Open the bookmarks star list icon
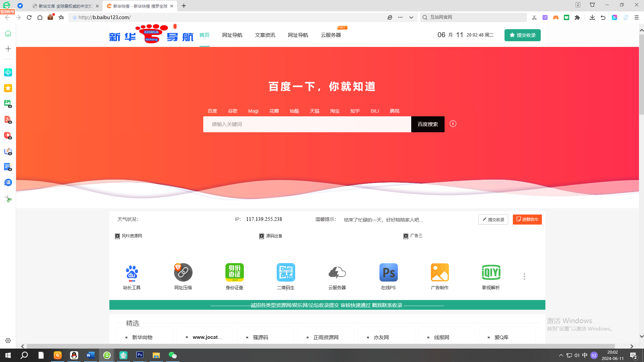 (x=61, y=17)
